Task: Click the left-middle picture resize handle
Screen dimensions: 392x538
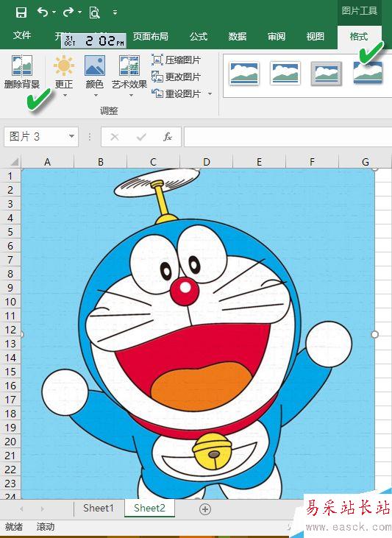Action: pos(22,334)
